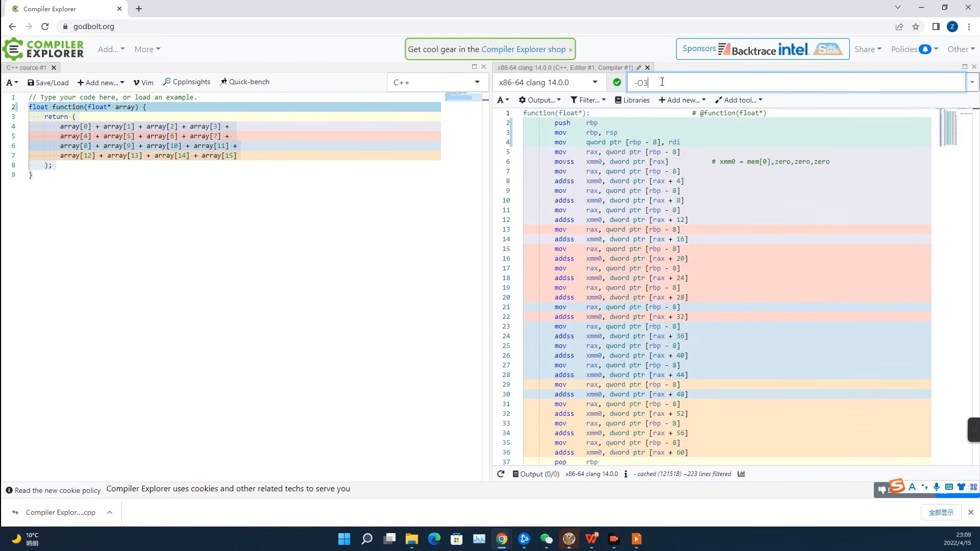980x551 pixels.
Task: Click the x86-64 clang 14.0.0 output tab
Action: pos(567,67)
